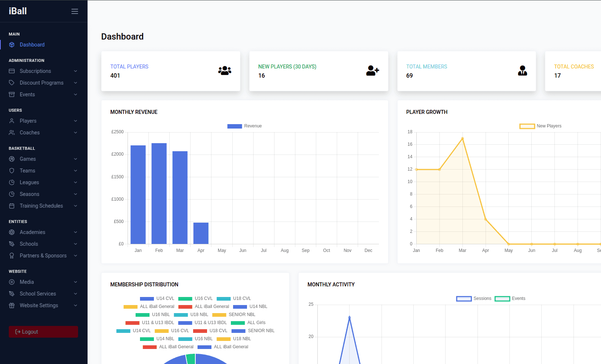Toggle the Revenue legend swatch
This screenshot has height=364, width=601.
pyautogui.click(x=235, y=126)
